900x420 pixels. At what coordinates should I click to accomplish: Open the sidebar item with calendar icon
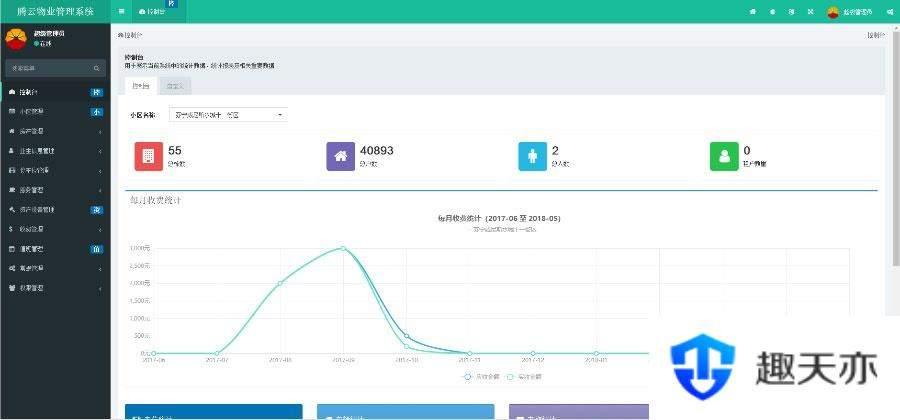(x=55, y=249)
